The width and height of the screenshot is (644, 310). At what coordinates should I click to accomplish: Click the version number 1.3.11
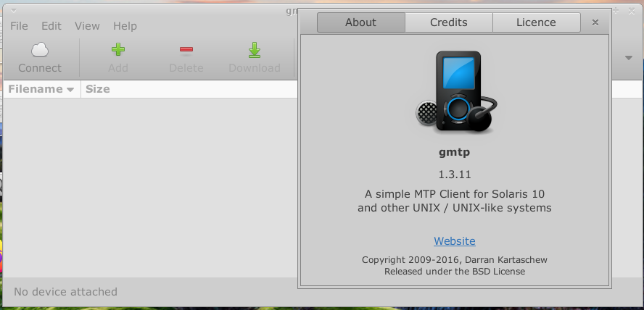tap(455, 175)
